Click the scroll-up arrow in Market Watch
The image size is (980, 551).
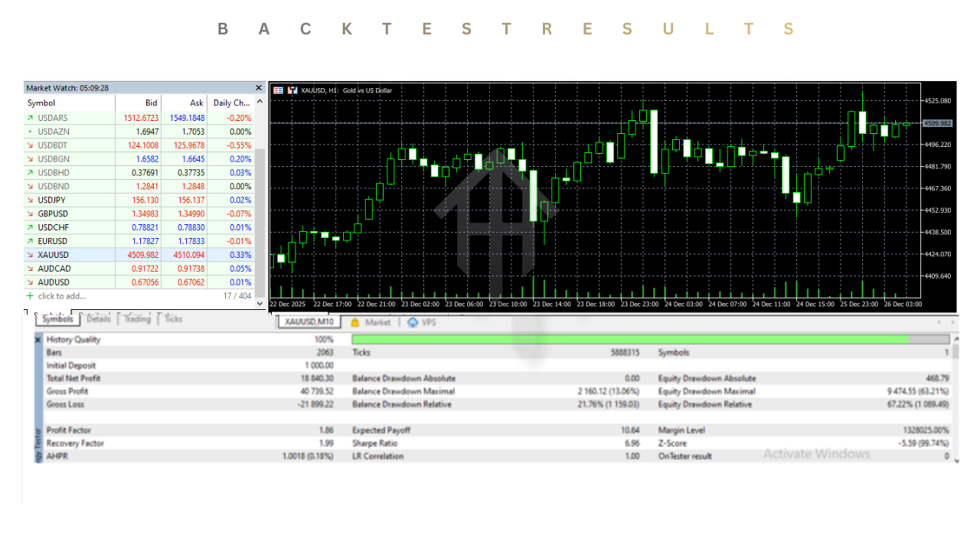click(259, 103)
